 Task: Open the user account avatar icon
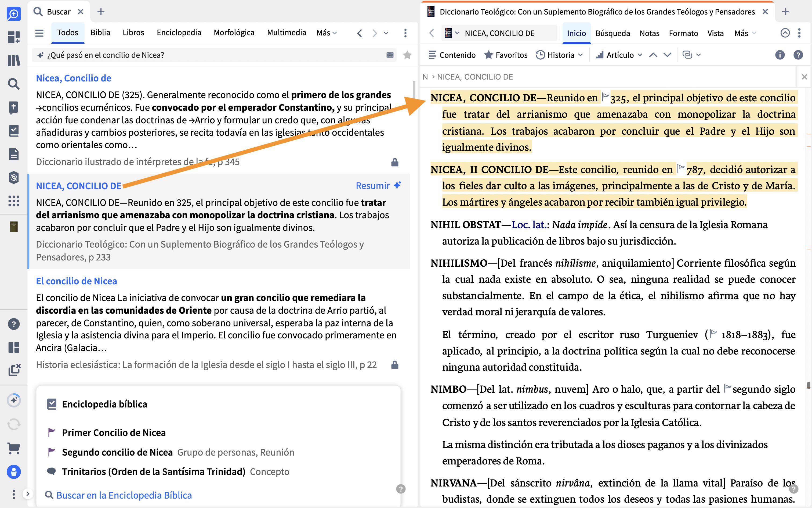(14, 472)
